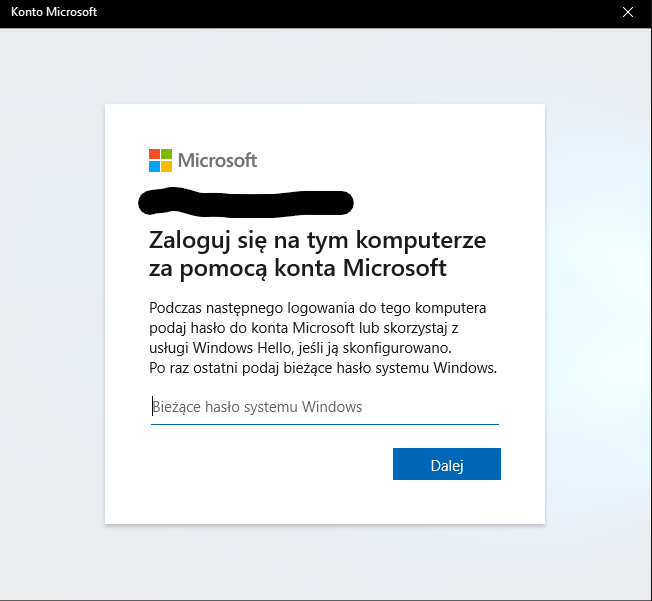The image size is (652, 601).
Task: Close the Konto Microsoft window
Action: click(x=627, y=12)
